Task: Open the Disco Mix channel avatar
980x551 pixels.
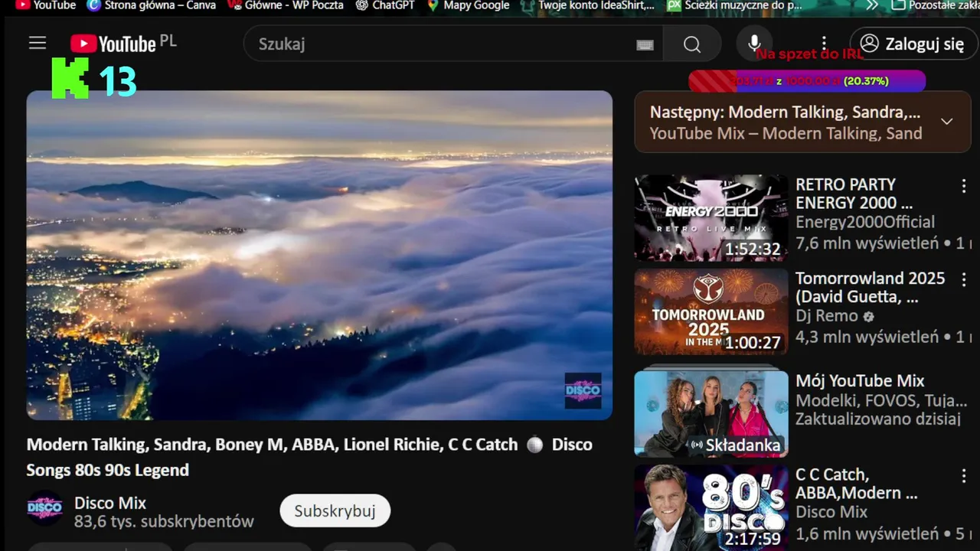Action: (x=45, y=507)
